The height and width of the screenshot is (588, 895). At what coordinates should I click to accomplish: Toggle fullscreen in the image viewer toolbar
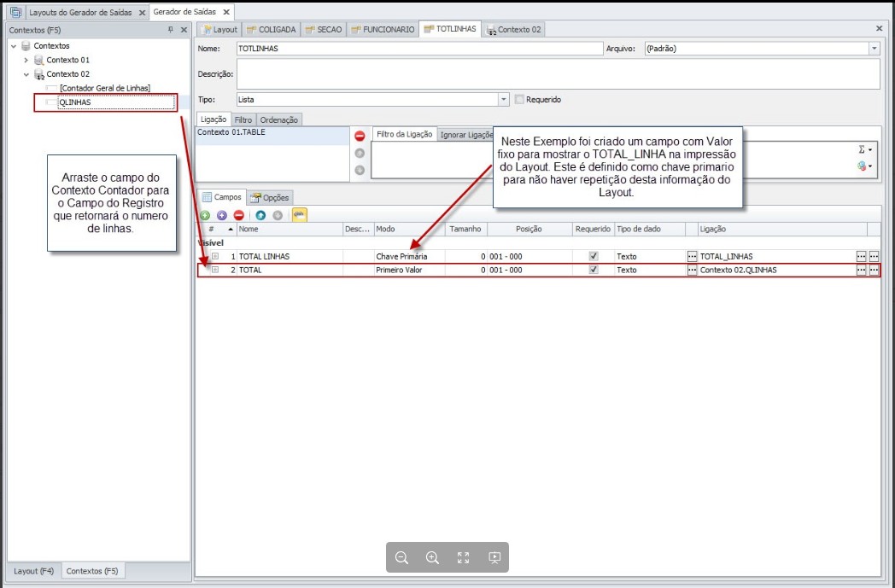tap(463, 557)
